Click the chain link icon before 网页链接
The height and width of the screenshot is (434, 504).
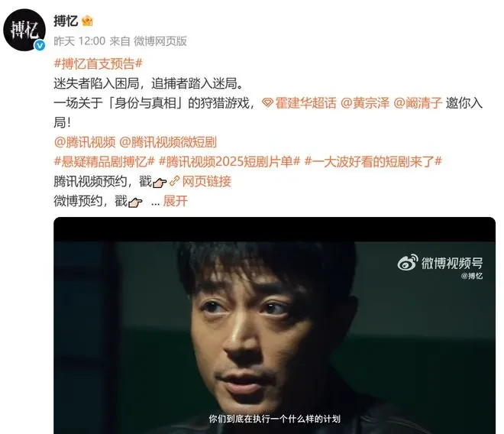174,181
